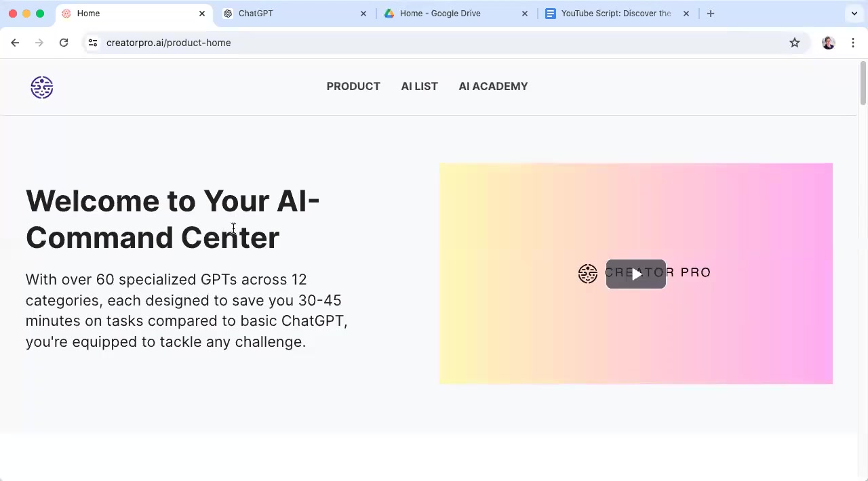The width and height of the screenshot is (868, 481).
Task: Click the Google Drive tab favicon
Action: tap(389, 14)
